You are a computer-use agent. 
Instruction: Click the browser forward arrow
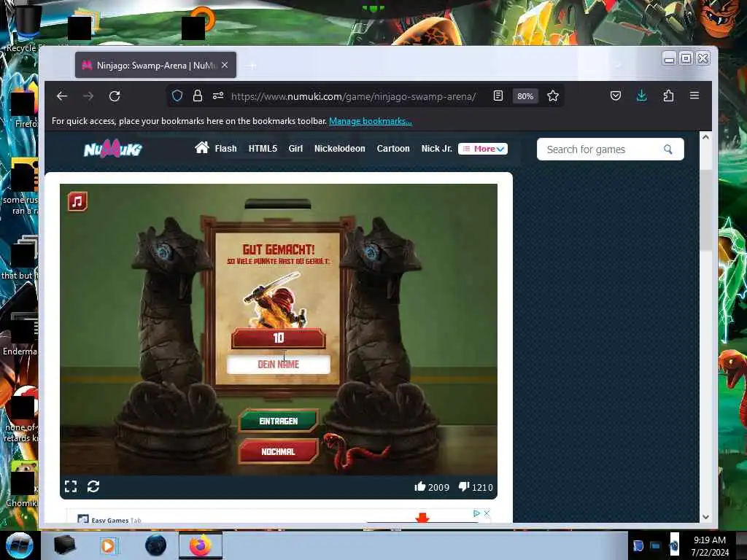(x=88, y=96)
